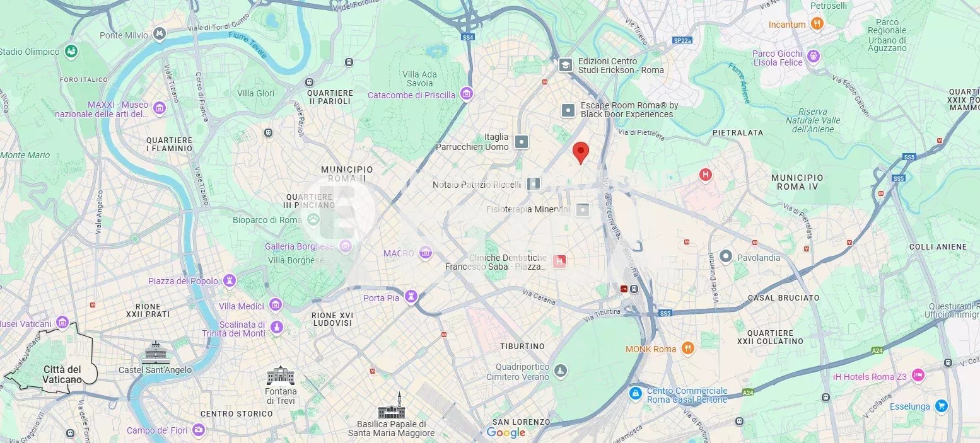This screenshot has height=443, width=980.
Task: Click the red location pin marker
Action: (x=581, y=153)
